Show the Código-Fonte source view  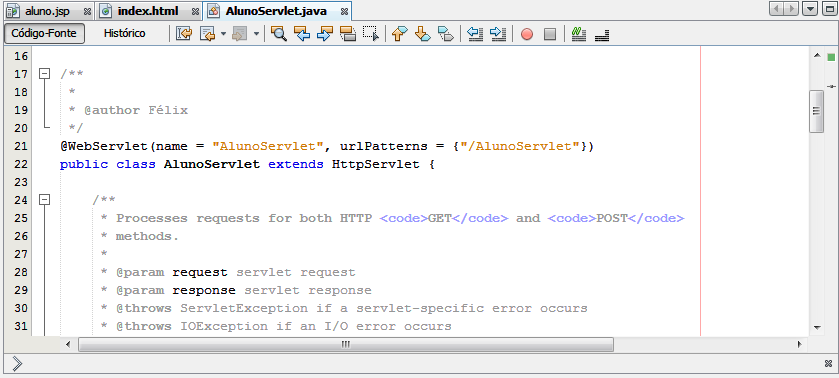pos(44,33)
